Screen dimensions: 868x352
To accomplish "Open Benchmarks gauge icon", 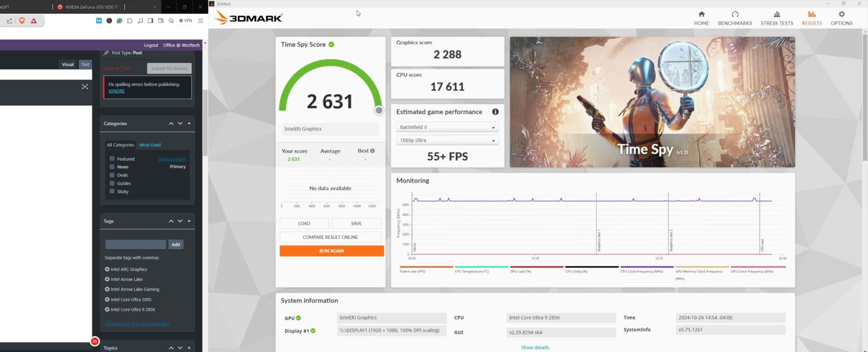I will pos(735,14).
